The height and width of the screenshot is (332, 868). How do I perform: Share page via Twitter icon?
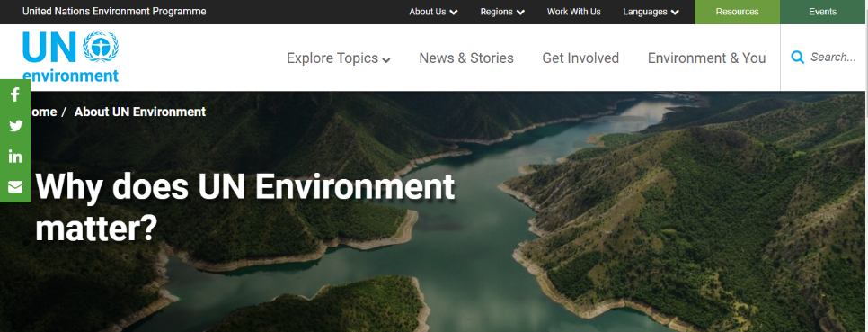click(15, 126)
